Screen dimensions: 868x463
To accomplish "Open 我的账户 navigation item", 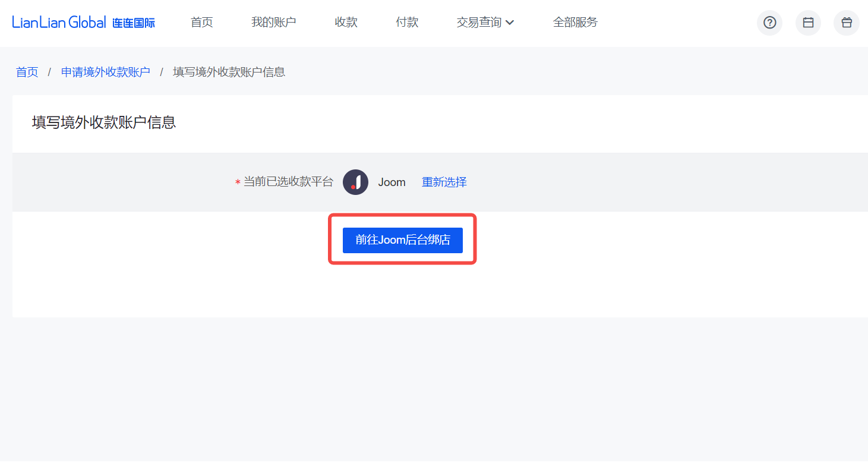I will pyautogui.click(x=274, y=23).
